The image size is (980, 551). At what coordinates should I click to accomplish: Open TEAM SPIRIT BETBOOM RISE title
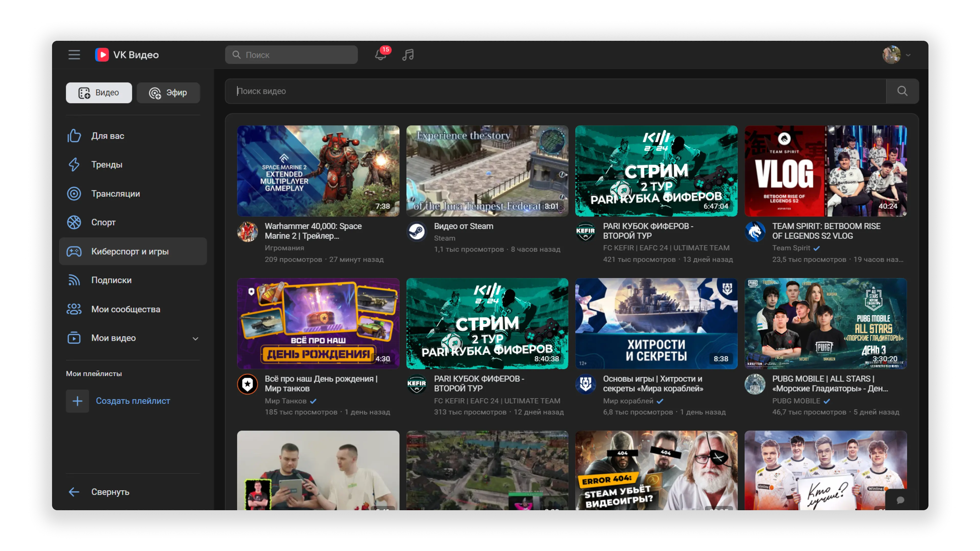pyautogui.click(x=826, y=231)
